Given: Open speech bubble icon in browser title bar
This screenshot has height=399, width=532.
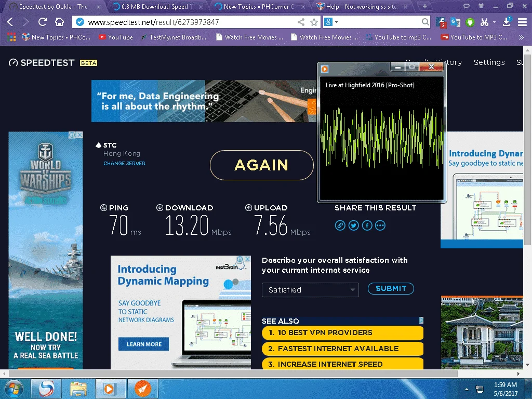Looking at the screenshot, I should pyautogui.click(x=467, y=6).
